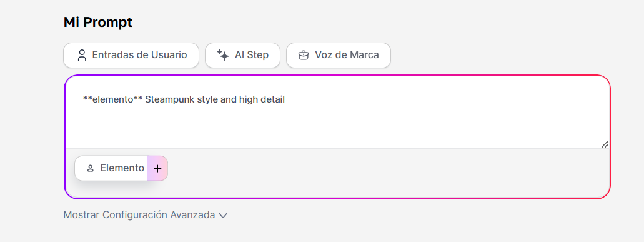Place the cursor on the **elemento** placeholder text
This screenshot has height=242, width=644.
[112, 99]
